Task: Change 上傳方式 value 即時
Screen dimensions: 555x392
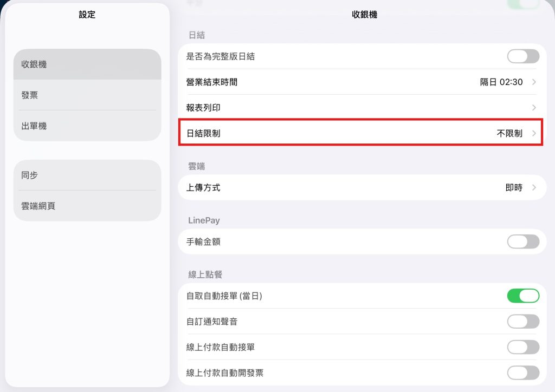Action: click(514, 187)
